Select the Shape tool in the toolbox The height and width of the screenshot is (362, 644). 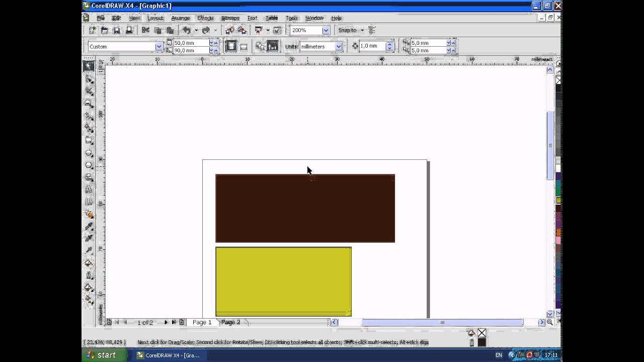(89, 79)
